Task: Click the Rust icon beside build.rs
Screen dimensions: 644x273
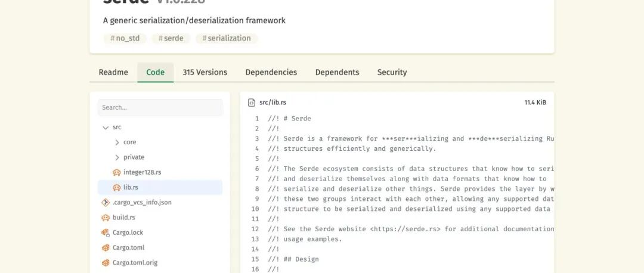Action: point(106,218)
